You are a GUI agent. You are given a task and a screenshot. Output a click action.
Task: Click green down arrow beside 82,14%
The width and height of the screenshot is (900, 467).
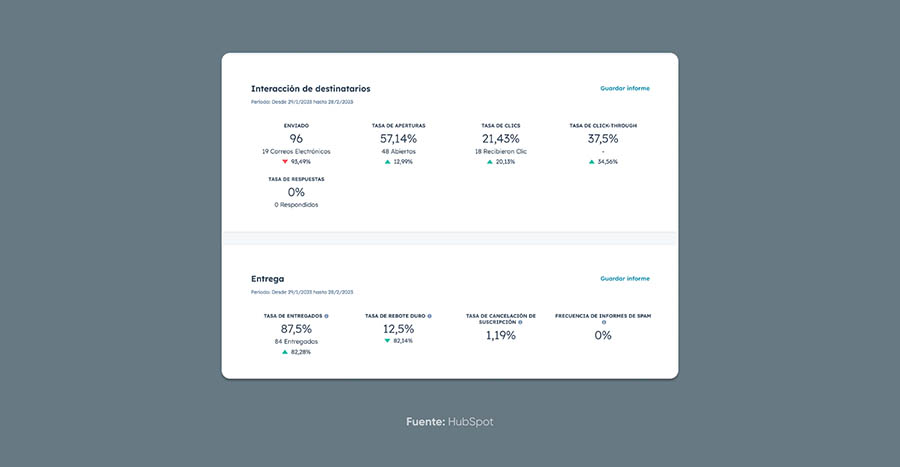click(x=387, y=341)
